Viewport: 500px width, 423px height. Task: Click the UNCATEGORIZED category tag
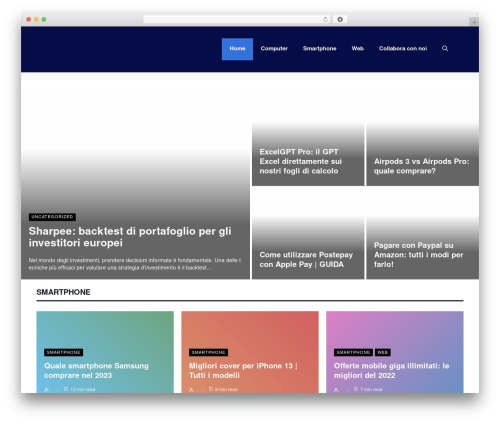pos(52,217)
